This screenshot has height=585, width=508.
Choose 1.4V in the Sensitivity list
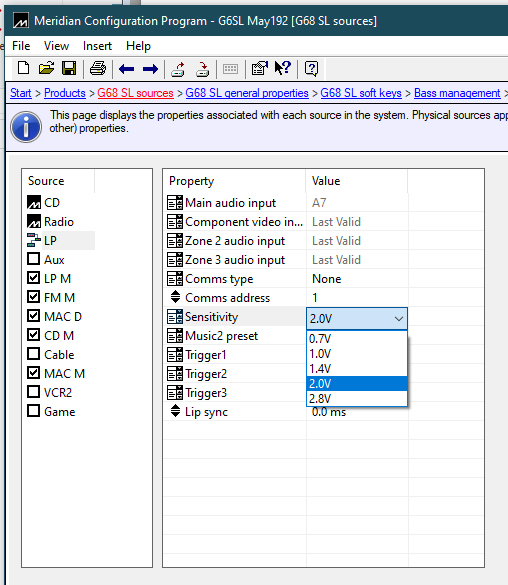click(357, 369)
